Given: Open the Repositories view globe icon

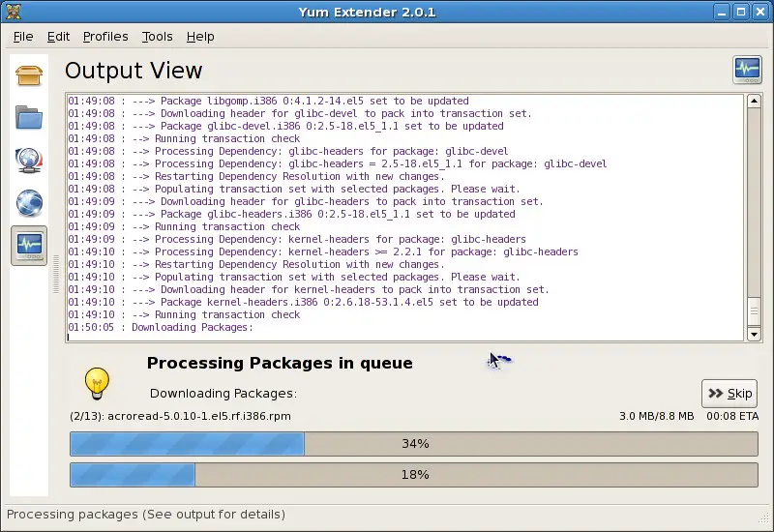Looking at the screenshot, I should point(29,202).
